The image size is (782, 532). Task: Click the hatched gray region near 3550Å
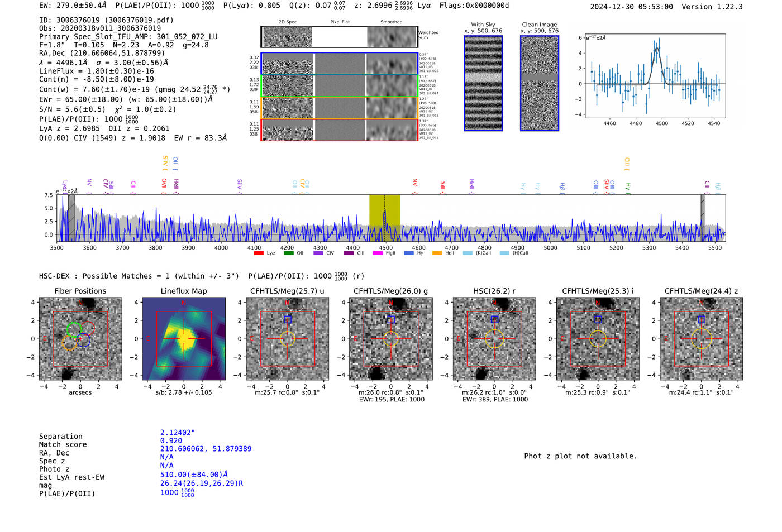click(71, 218)
